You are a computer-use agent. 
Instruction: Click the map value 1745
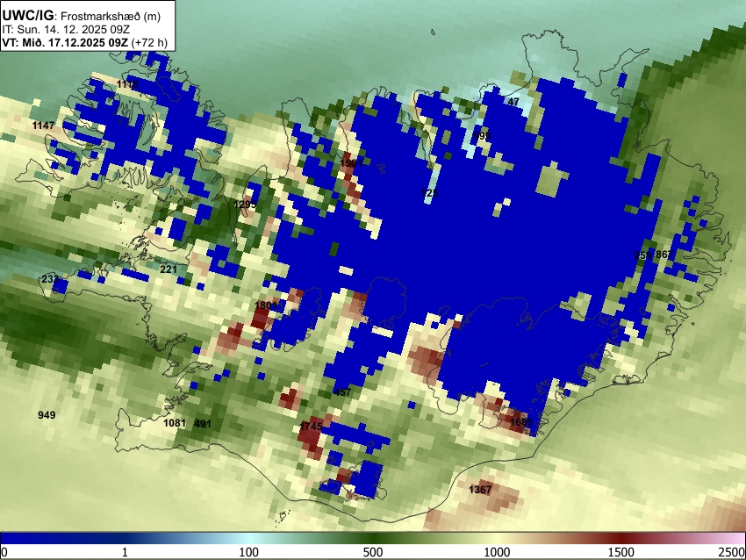pos(312,427)
